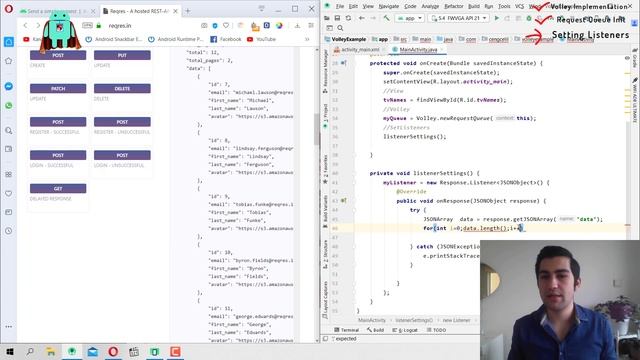This screenshot has width=640, height=360.
Task: Switch to the Reqres browser tab
Action: [139, 11]
